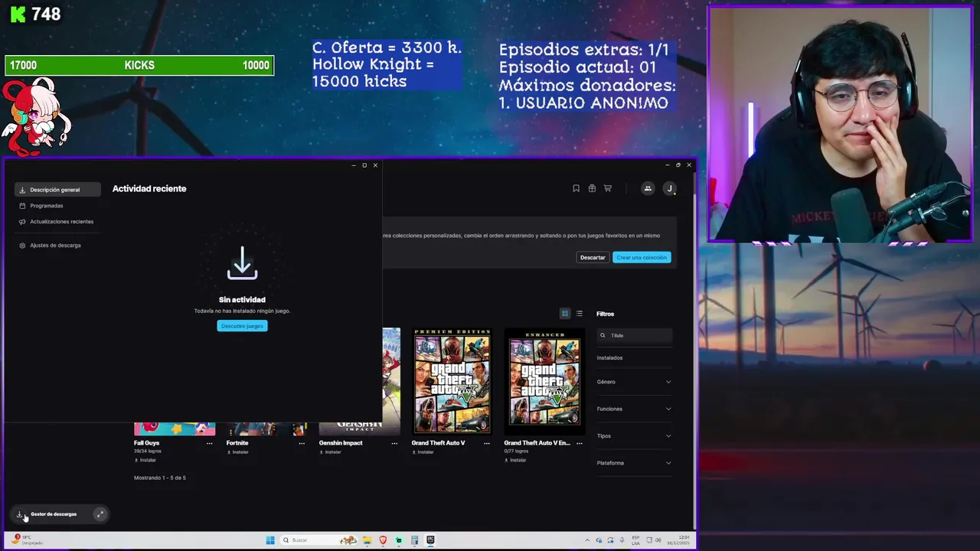Open Programadas in downloads sidebar
The height and width of the screenshot is (551, 980).
tap(47, 206)
